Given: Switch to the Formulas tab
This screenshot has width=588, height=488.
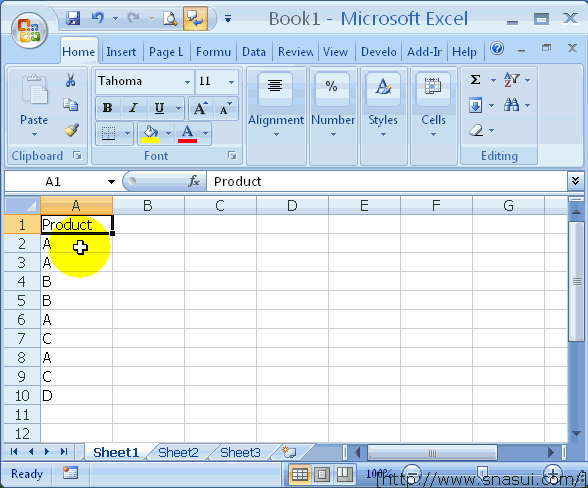Looking at the screenshot, I should (213, 52).
